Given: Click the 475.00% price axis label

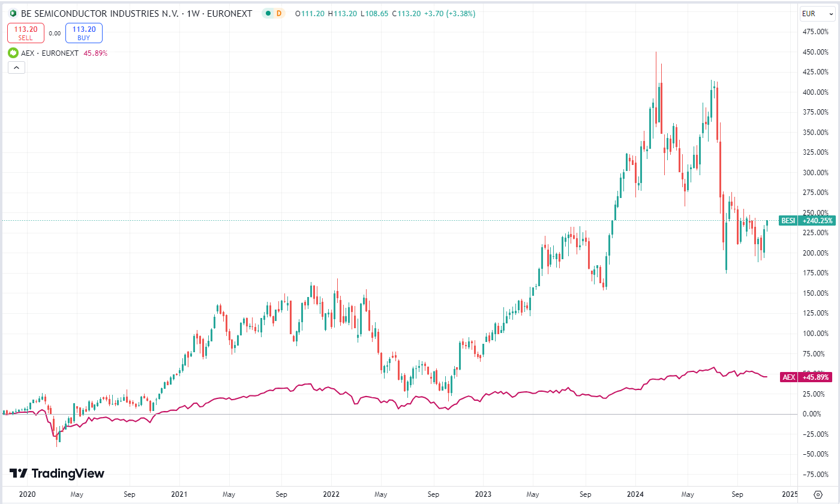Looking at the screenshot, I should click(815, 32).
